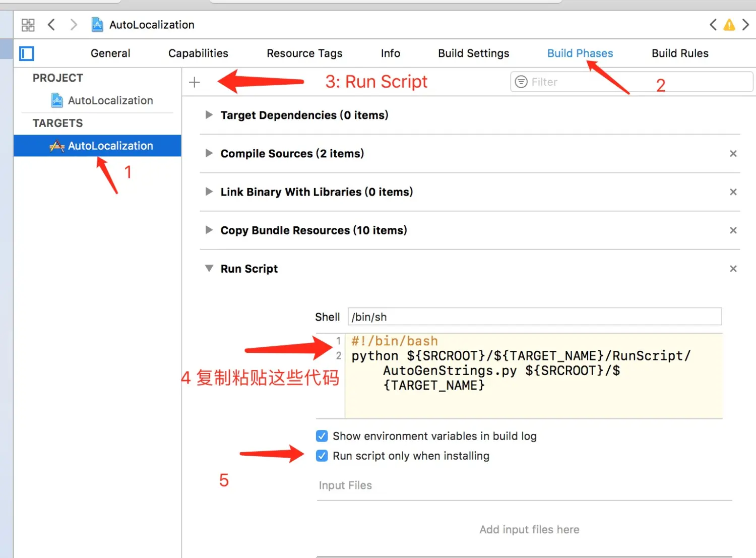Collapse the Run Script section

(209, 269)
